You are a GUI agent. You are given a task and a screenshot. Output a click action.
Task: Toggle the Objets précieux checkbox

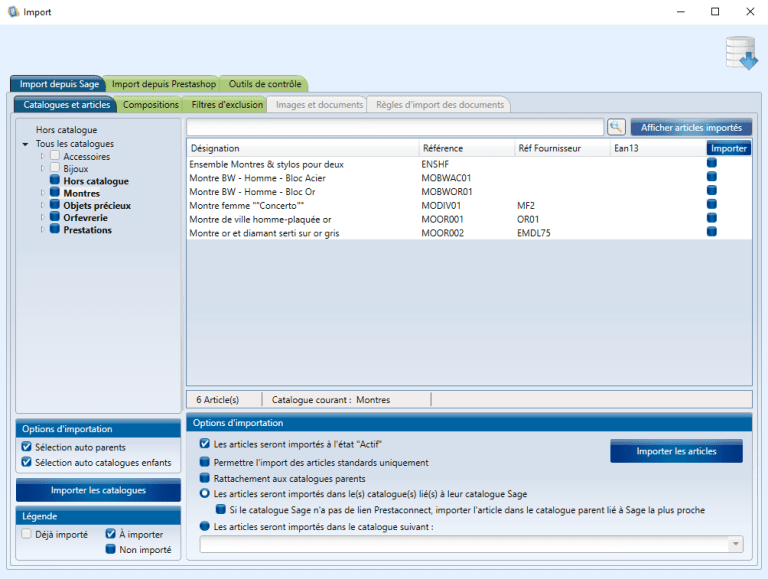55,204
